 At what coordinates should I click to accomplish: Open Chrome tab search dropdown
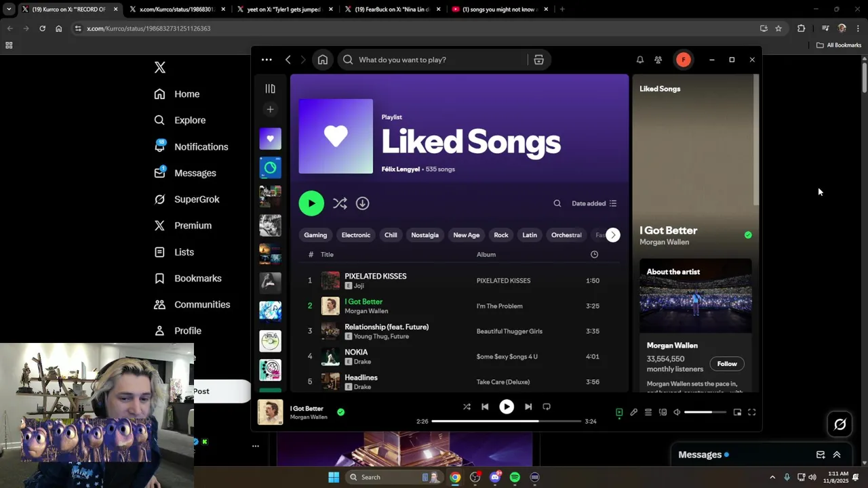coord(9,9)
